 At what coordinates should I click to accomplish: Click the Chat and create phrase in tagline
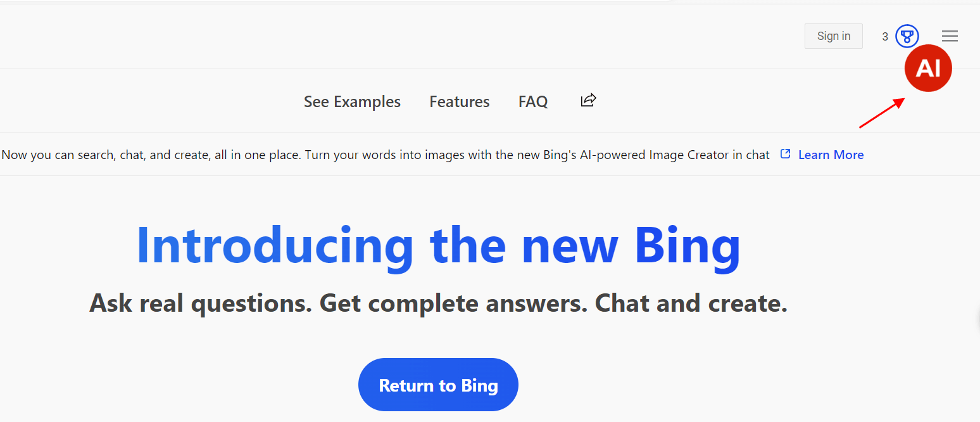(x=691, y=303)
